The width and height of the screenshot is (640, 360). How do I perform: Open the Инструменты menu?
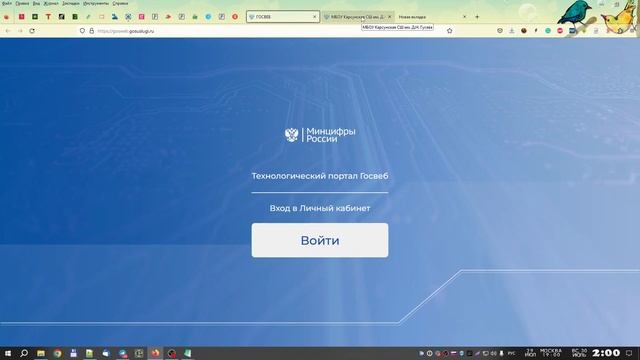coord(96,3)
